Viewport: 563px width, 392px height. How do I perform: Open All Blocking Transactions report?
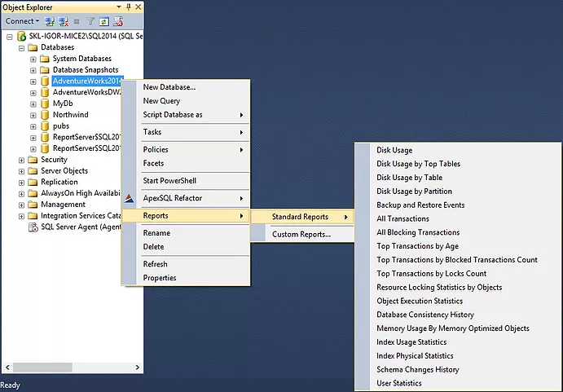tap(458, 232)
